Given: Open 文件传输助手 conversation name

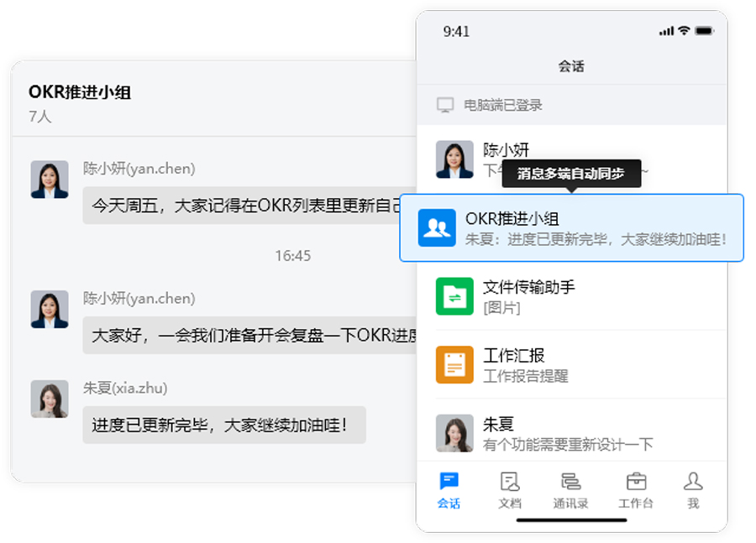Looking at the screenshot, I should click(529, 287).
